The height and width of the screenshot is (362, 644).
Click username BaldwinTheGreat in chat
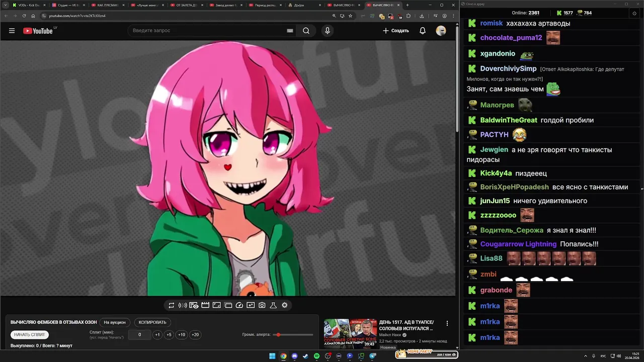(509, 120)
